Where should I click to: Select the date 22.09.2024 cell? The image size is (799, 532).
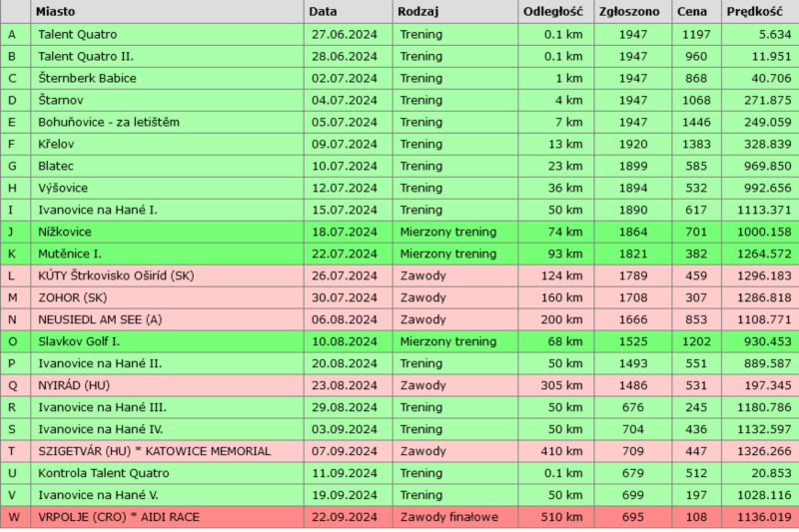click(343, 517)
